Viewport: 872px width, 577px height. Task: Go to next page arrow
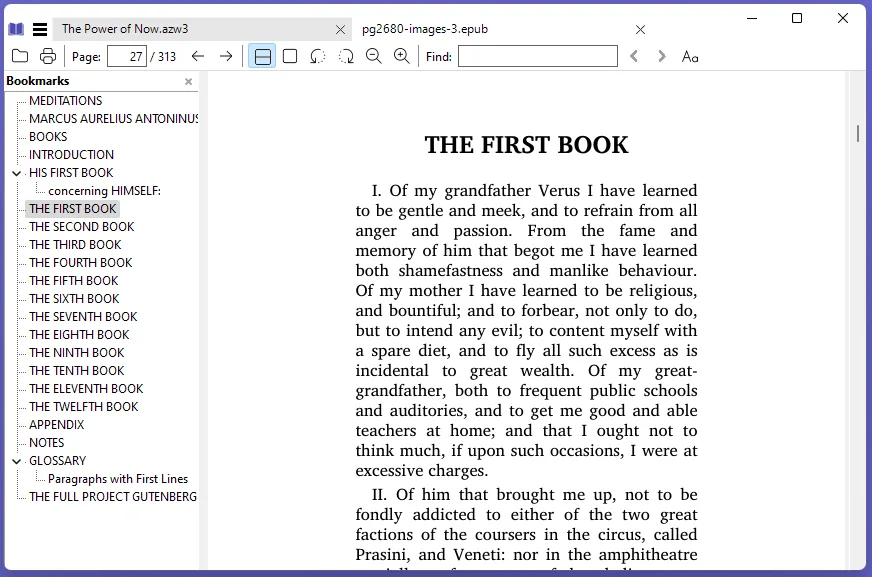pyautogui.click(x=226, y=56)
